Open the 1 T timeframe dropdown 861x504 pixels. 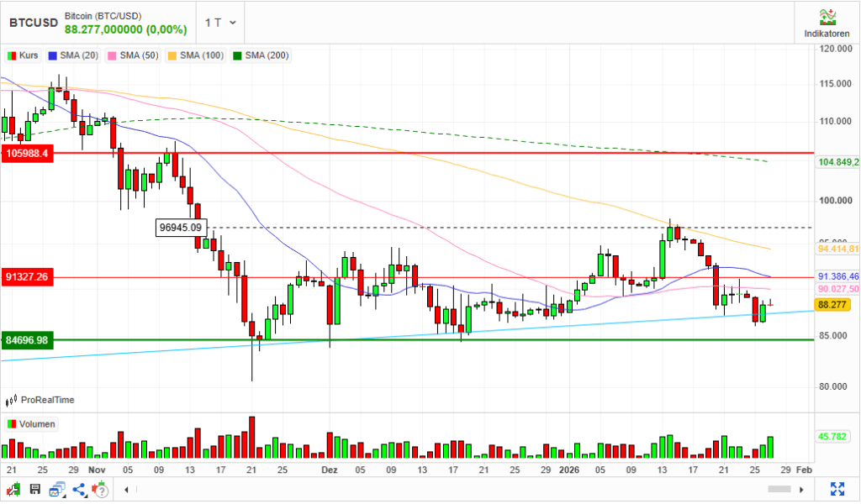pyautogui.click(x=221, y=23)
